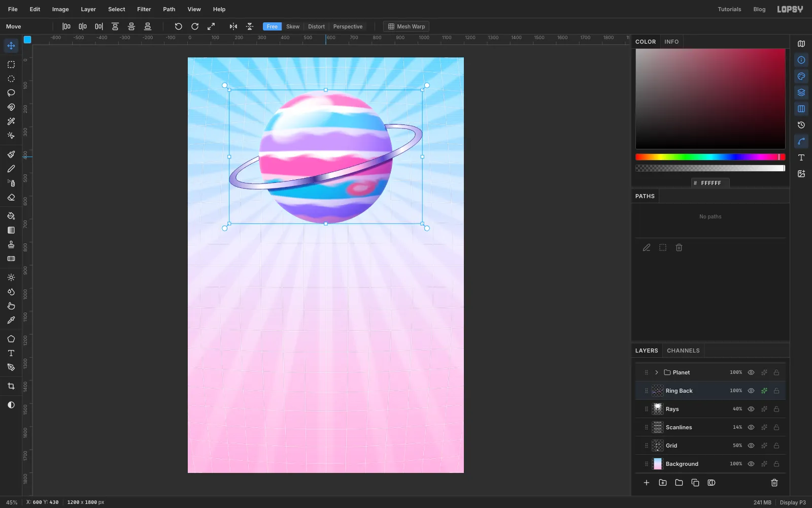Click the Flip Horizontal icon

pyautogui.click(x=233, y=26)
